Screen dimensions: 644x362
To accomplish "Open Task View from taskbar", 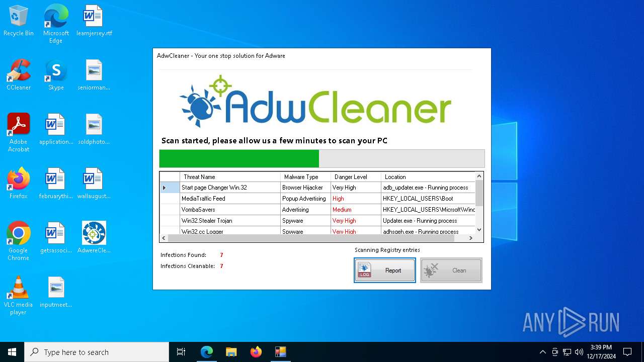I will [181, 352].
